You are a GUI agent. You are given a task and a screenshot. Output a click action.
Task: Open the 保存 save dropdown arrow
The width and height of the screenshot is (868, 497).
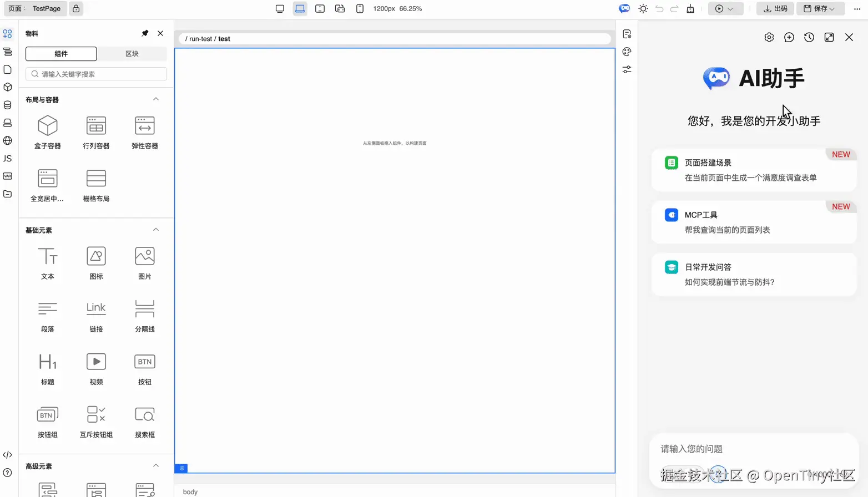[832, 9]
